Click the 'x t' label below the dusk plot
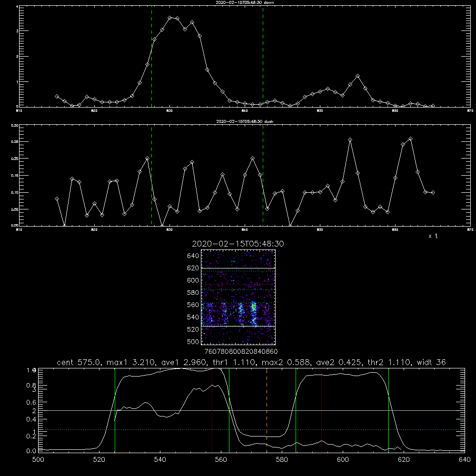 coord(433,236)
